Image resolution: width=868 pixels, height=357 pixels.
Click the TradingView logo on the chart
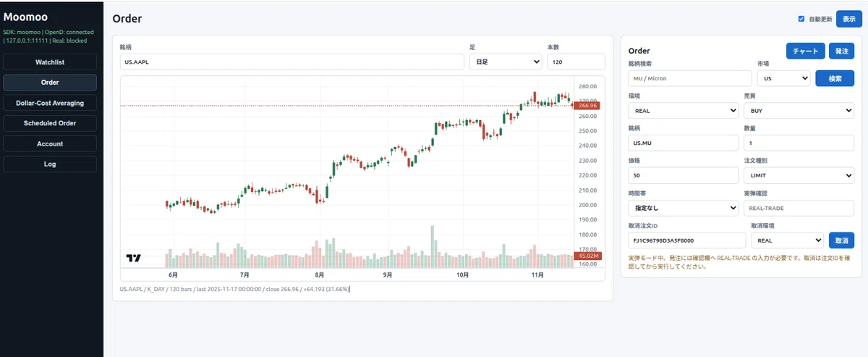[133, 258]
